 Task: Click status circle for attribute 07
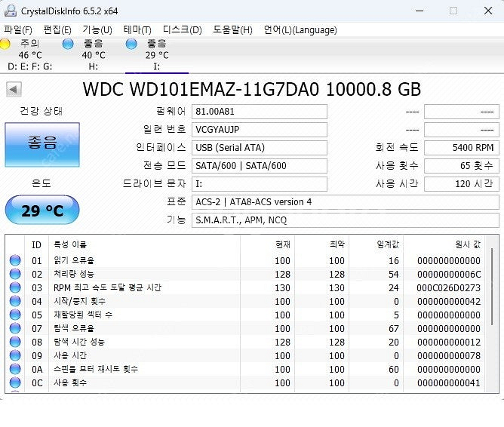[15, 328]
